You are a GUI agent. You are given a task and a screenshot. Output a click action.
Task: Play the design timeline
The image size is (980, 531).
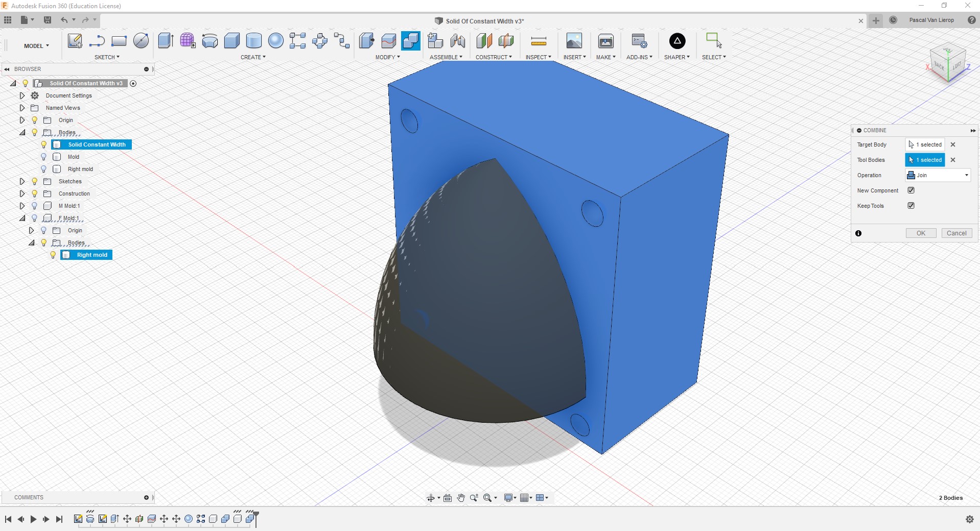point(33,519)
